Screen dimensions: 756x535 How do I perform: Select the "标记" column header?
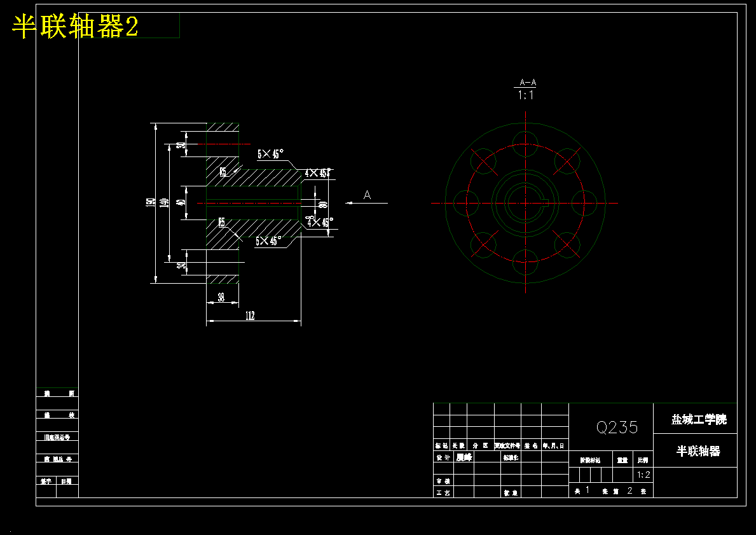pyautogui.click(x=442, y=446)
